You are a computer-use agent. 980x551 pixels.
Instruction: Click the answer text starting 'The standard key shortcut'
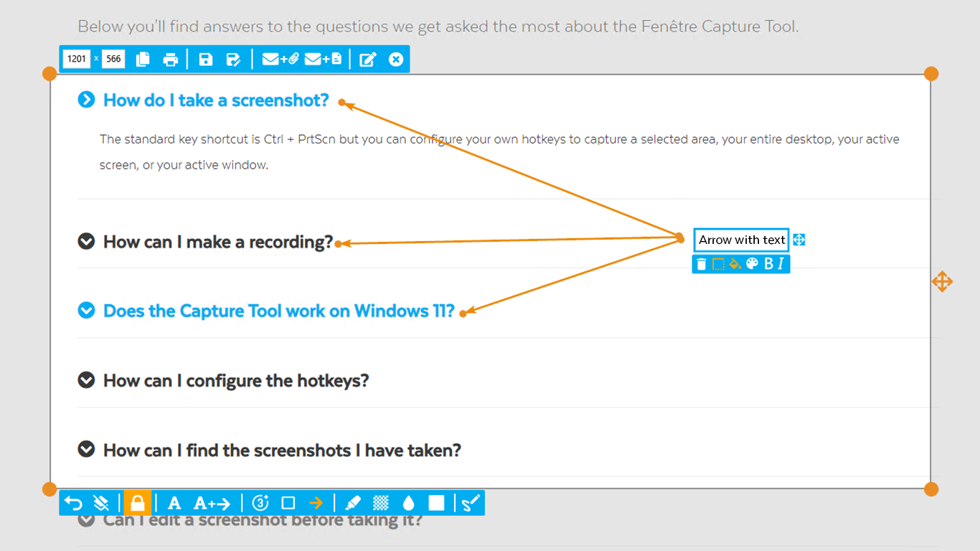pos(499,152)
